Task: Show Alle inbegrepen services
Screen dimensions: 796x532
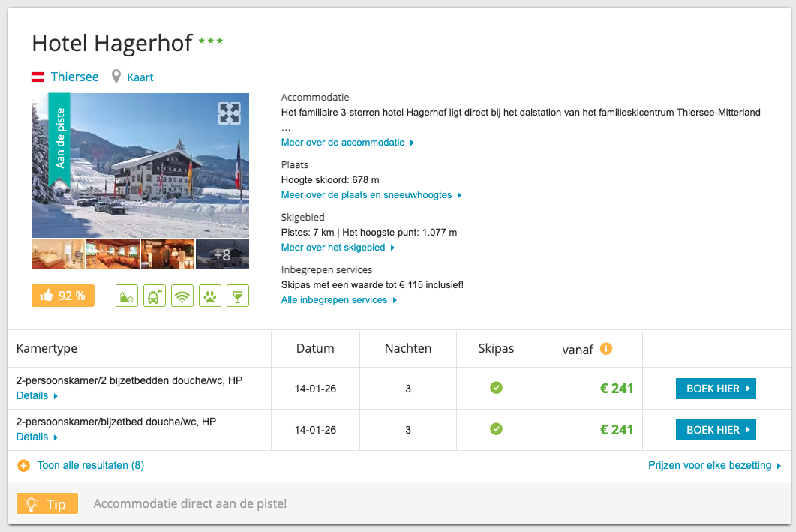Action: tap(339, 300)
